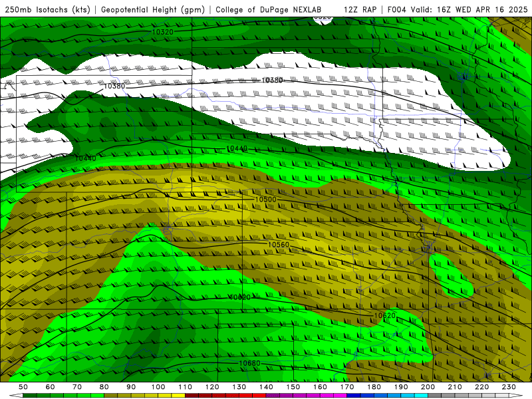
Task: Click the 'Geopotential Height (gpm)' header text
Action: tap(153, 9)
